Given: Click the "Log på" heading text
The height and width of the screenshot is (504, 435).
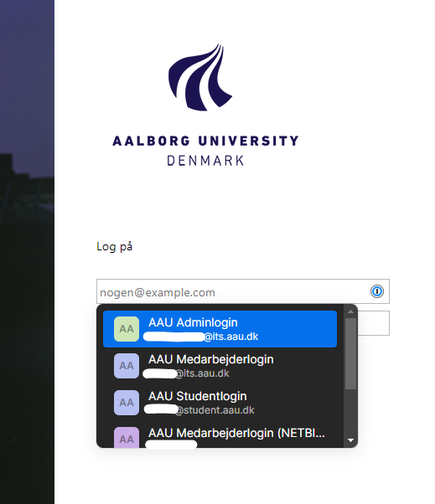Looking at the screenshot, I should pyautogui.click(x=114, y=247).
